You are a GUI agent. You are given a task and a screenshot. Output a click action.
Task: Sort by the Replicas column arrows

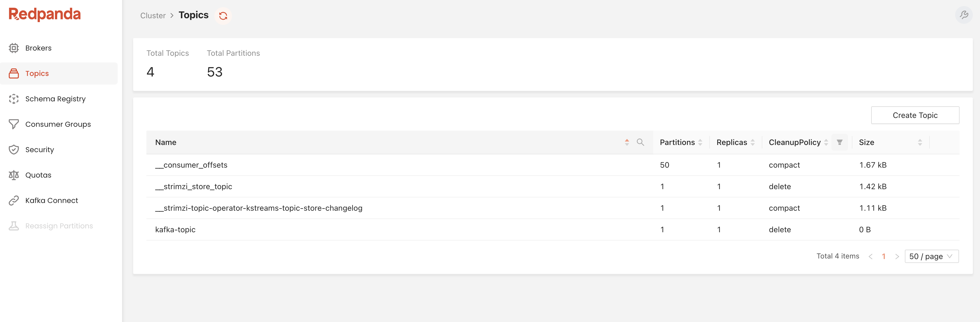click(752, 142)
